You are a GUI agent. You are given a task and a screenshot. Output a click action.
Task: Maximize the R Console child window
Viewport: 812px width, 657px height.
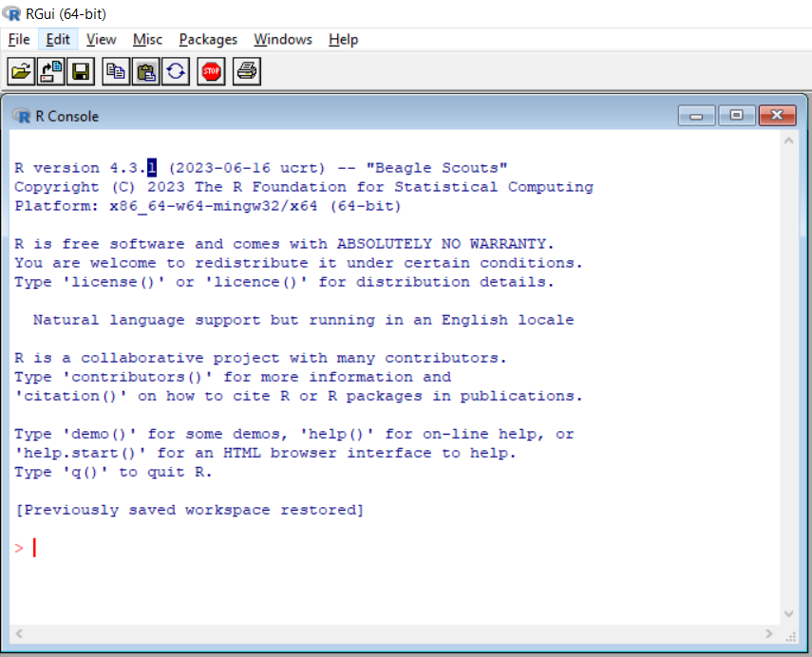[x=737, y=116]
